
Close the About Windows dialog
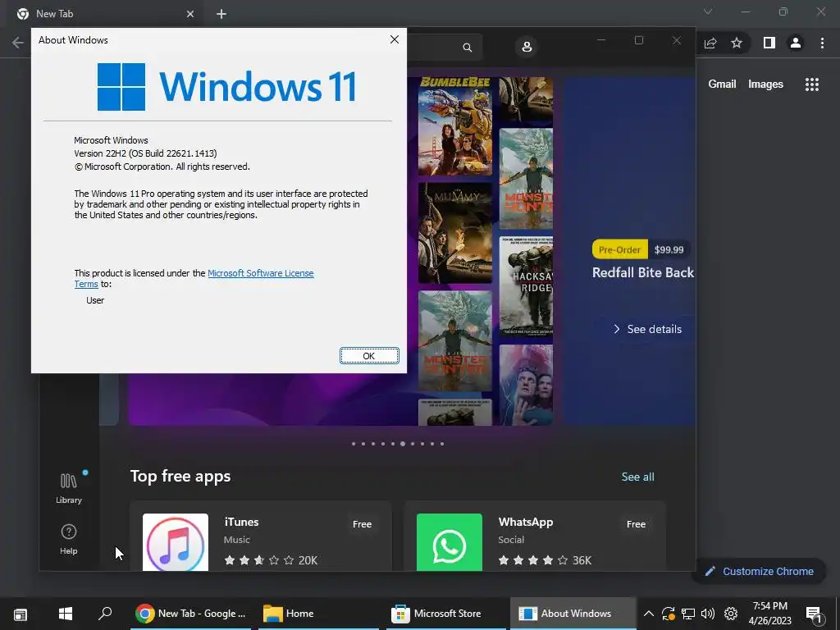point(395,39)
